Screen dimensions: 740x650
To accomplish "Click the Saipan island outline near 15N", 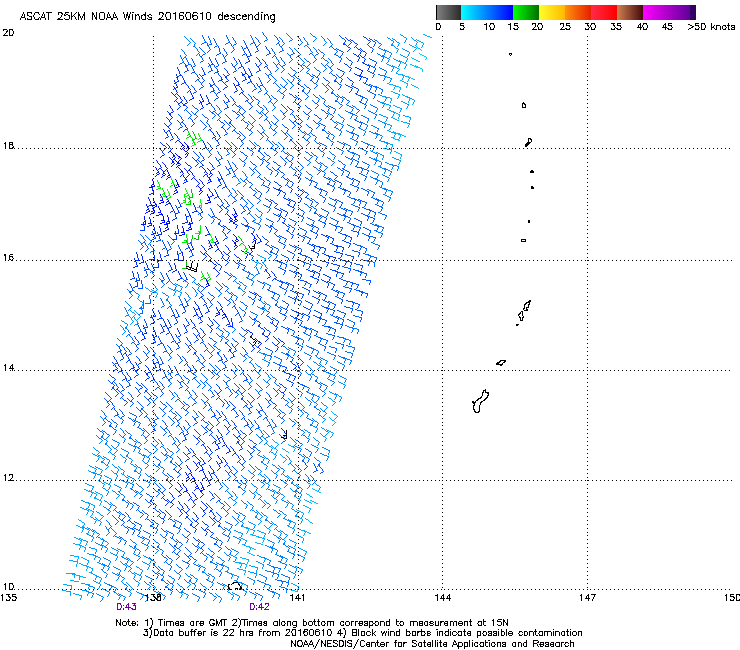I will click(527, 306).
